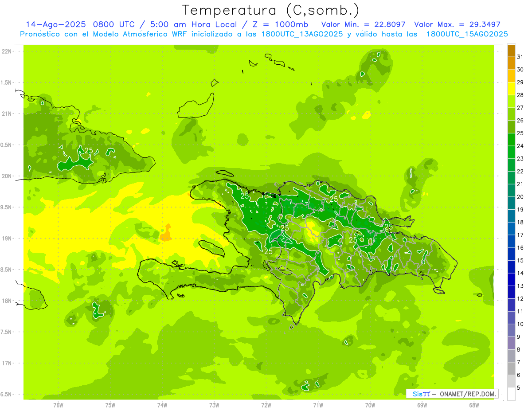Click the 69W longitude axis label
Image resolution: width=532 pixels, height=411 pixels.
[422, 405]
